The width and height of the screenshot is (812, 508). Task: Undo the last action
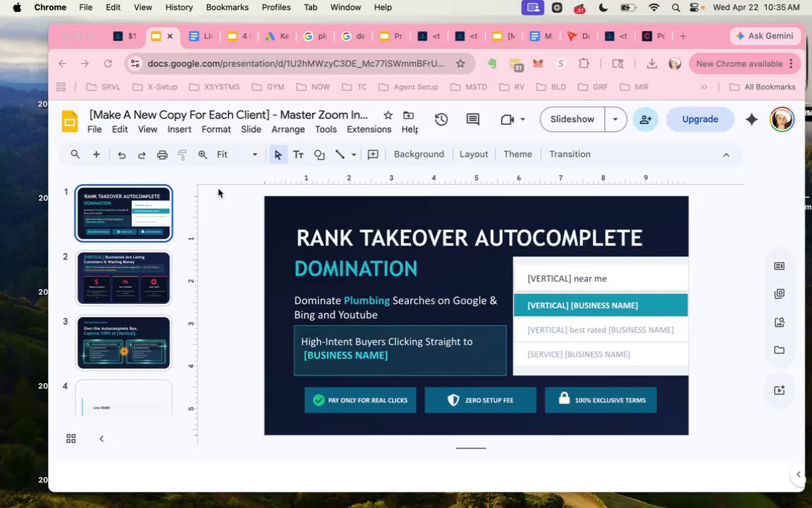[x=122, y=155]
